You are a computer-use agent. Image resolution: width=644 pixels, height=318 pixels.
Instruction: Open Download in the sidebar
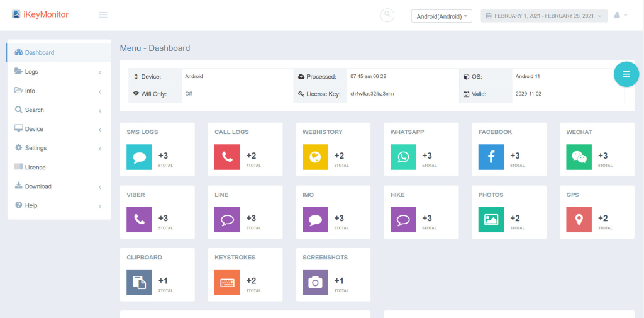(x=59, y=186)
